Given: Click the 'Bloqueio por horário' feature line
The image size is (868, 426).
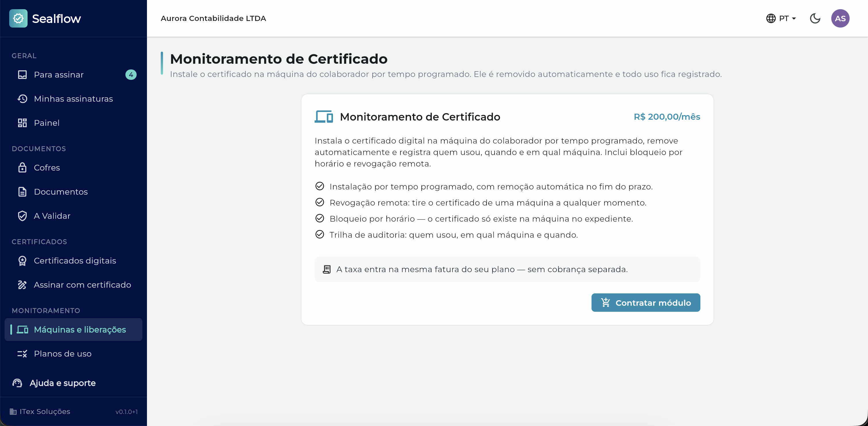Looking at the screenshot, I should click(x=481, y=219).
